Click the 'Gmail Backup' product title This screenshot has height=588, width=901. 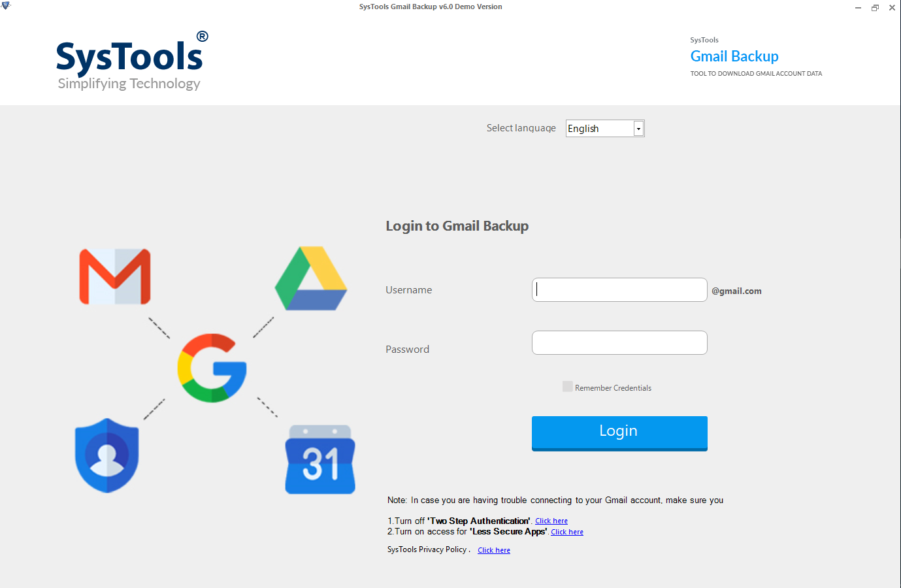[x=734, y=56]
